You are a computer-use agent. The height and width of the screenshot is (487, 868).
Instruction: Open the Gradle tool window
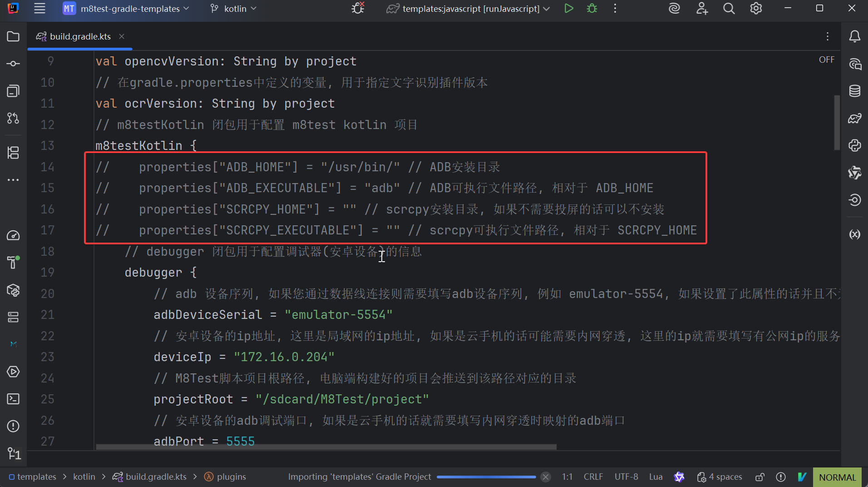tap(854, 119)
